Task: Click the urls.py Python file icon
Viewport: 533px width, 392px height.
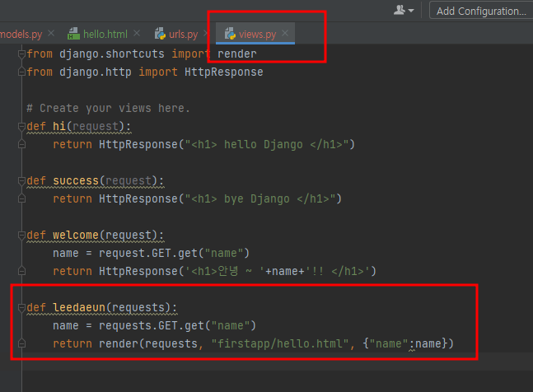Action: [x=160, y=34]
